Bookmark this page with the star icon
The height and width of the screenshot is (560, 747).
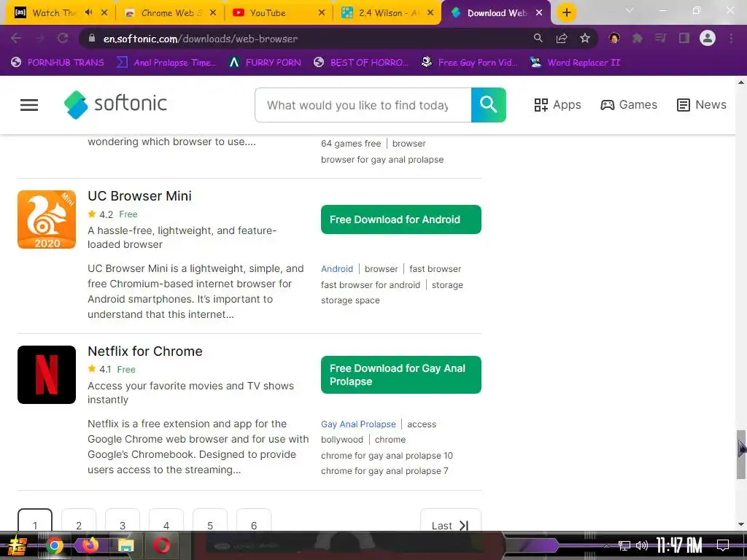(x=585, y=38)
